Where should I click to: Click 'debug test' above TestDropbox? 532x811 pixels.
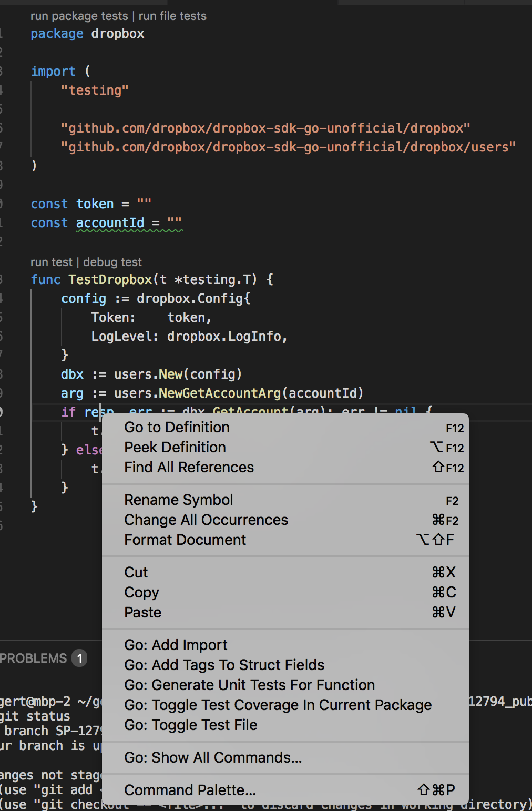(x=112, y=261)
